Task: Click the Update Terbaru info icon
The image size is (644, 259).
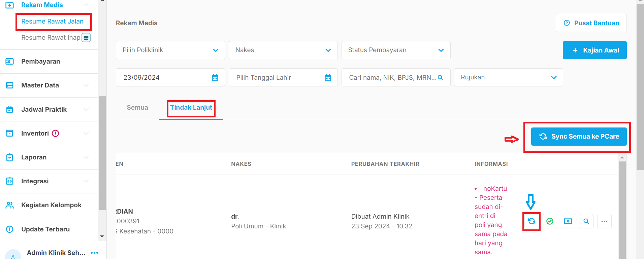Action: 10,229
